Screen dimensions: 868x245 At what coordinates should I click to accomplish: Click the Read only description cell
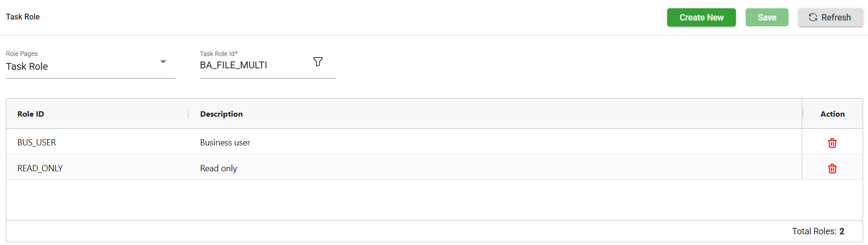click(218, 168)
